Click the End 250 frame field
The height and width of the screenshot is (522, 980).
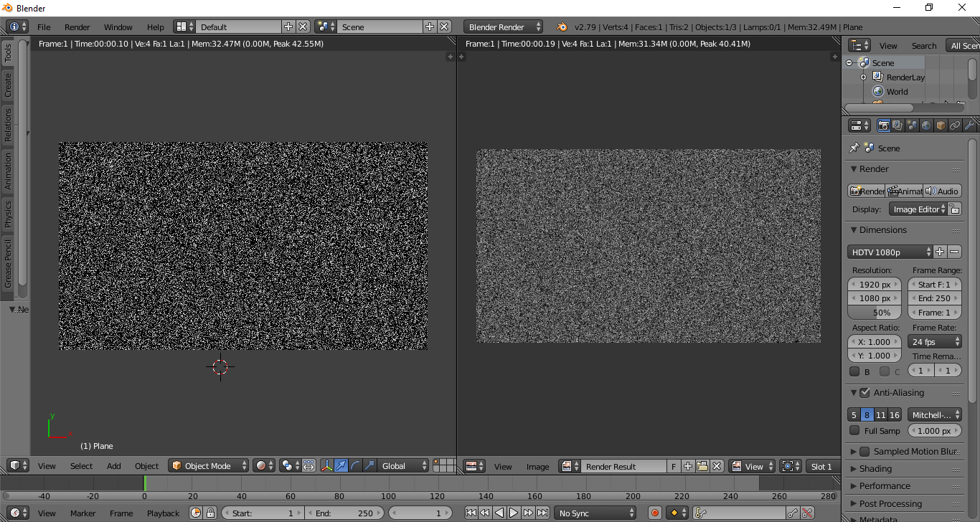[934, 298]
